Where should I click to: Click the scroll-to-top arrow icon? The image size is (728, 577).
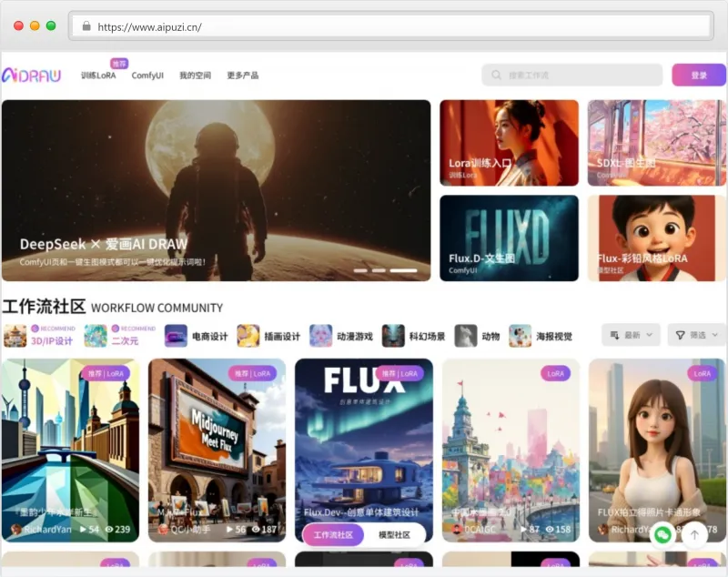click(694, 534)
